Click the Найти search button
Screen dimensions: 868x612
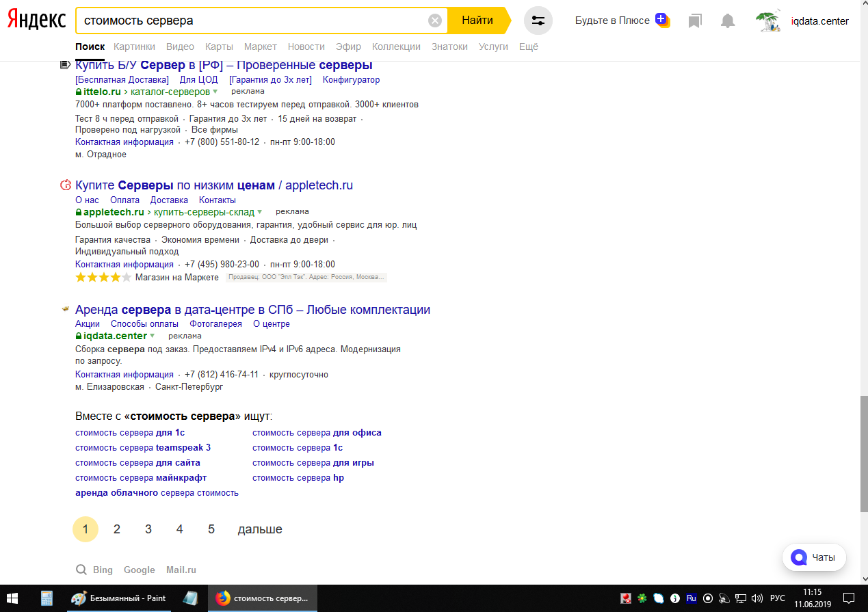(x=477, y=21)
